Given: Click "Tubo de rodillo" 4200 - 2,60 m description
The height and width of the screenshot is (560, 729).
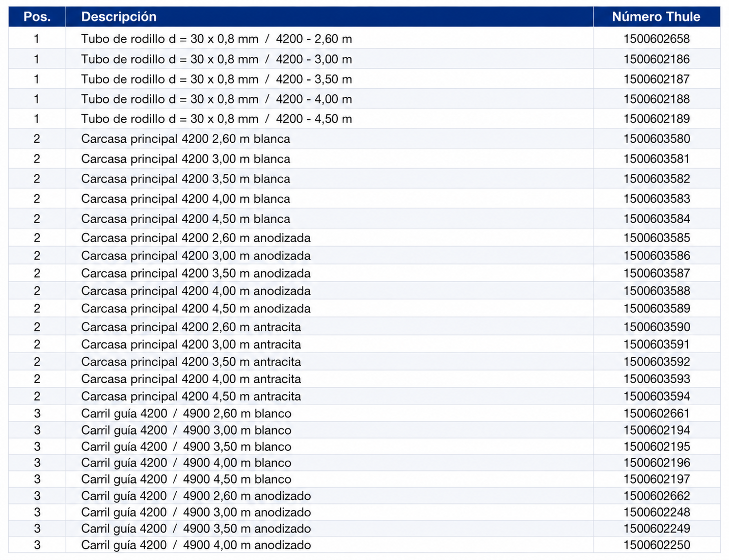Looking at the screenshot, I should 217,39.
